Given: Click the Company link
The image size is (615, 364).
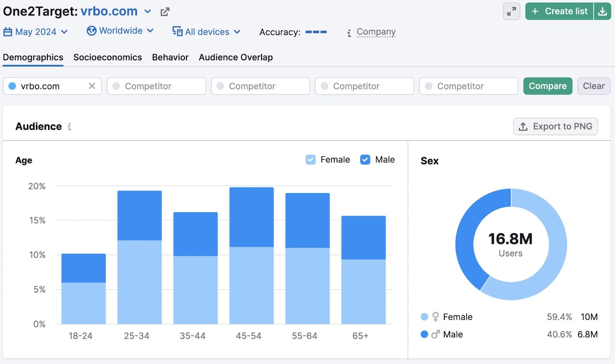Looking at the screenshot, I should click(376, 32).
